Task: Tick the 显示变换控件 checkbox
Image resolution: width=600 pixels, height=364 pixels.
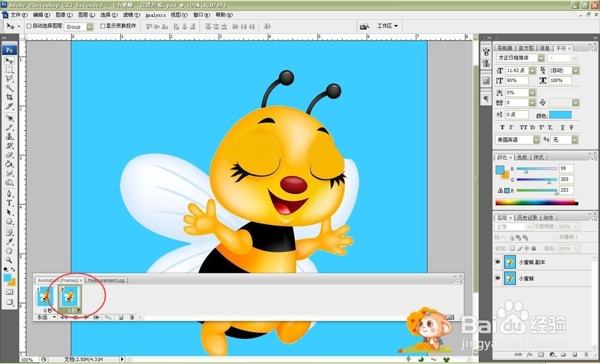Action: tap(103, 26)
